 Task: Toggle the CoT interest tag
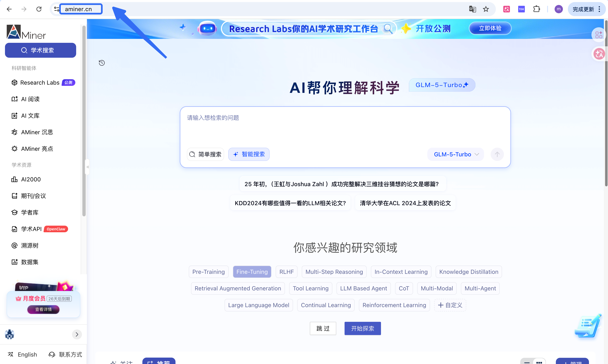point(404,289)
